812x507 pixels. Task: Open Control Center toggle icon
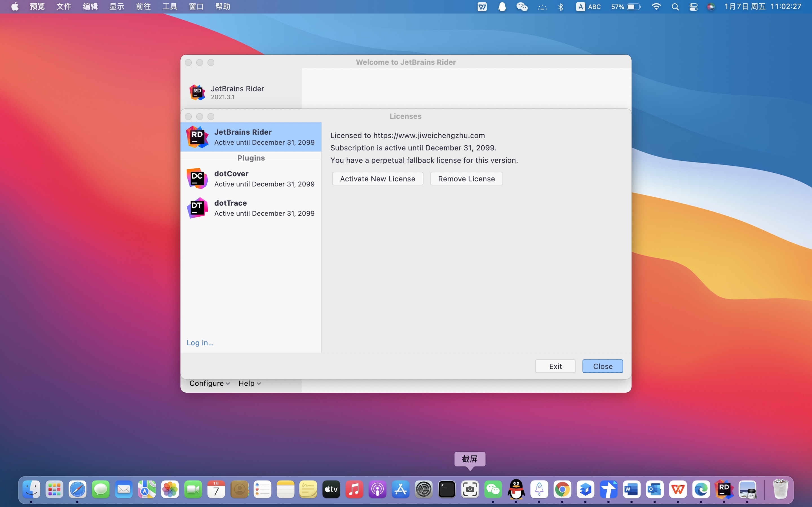(x=693, y=7)
